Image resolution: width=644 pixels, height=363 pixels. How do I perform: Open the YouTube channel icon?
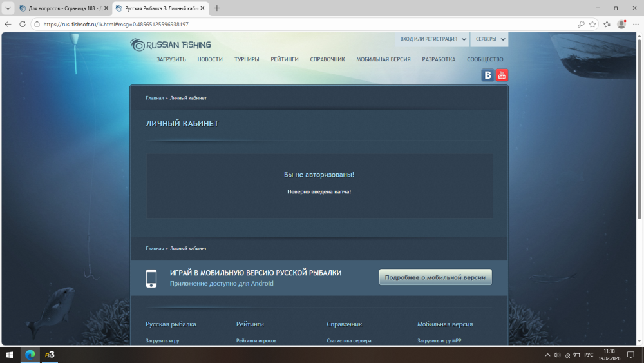coord(502,75)
